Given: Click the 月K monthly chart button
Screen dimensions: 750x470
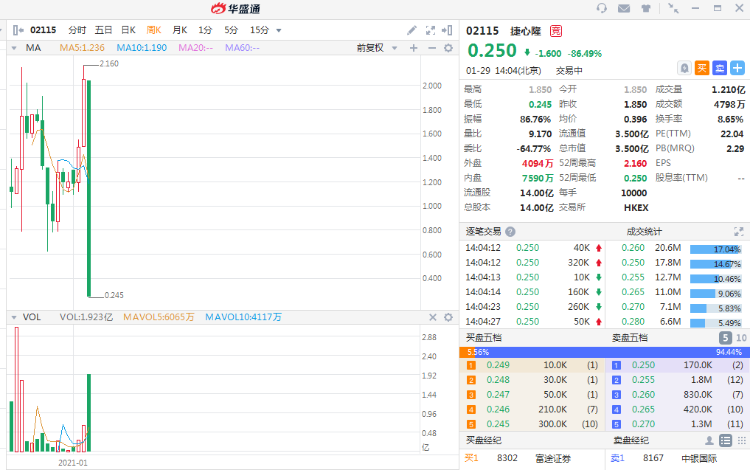Looking at the screenshot, I should pos(179,30).
